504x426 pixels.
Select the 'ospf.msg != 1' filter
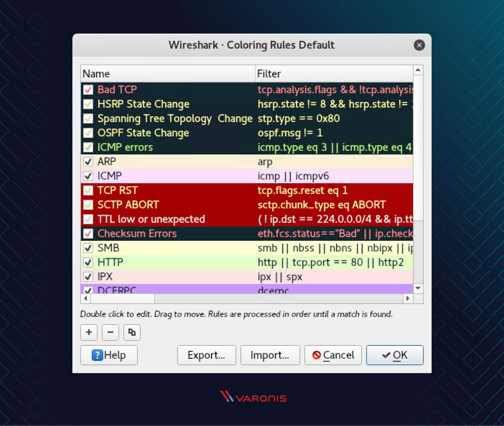(x=290, y=133)
